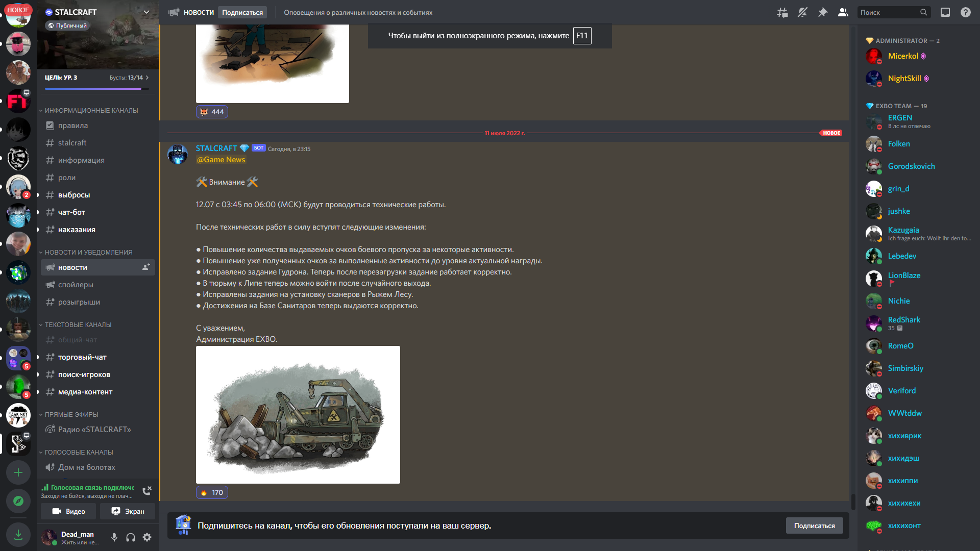
Task: Click the fire reaction 170
Action: coord(212,492)
